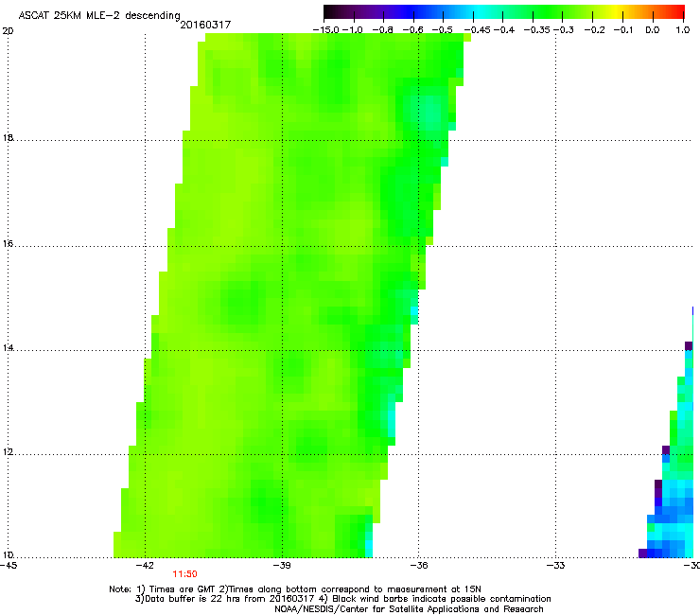Screen dimensions: 700x615
Task: Click the color bar label 0.0
Action: click(653, 30)
